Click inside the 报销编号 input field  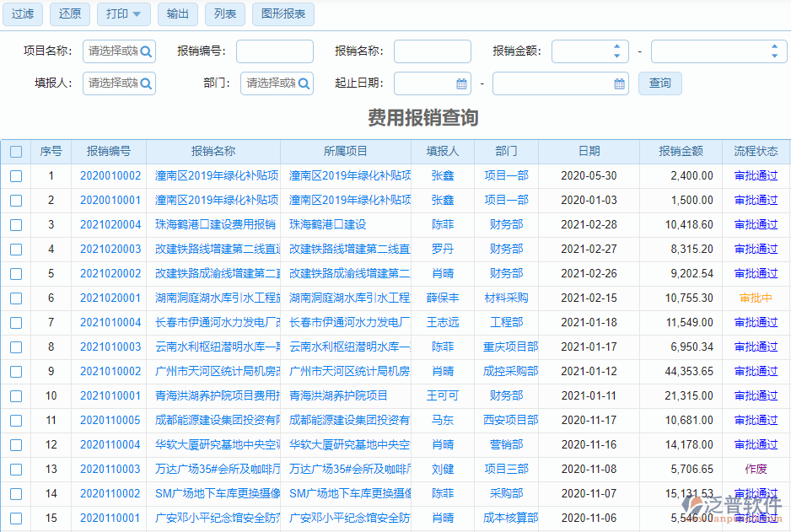coord(274,51)
